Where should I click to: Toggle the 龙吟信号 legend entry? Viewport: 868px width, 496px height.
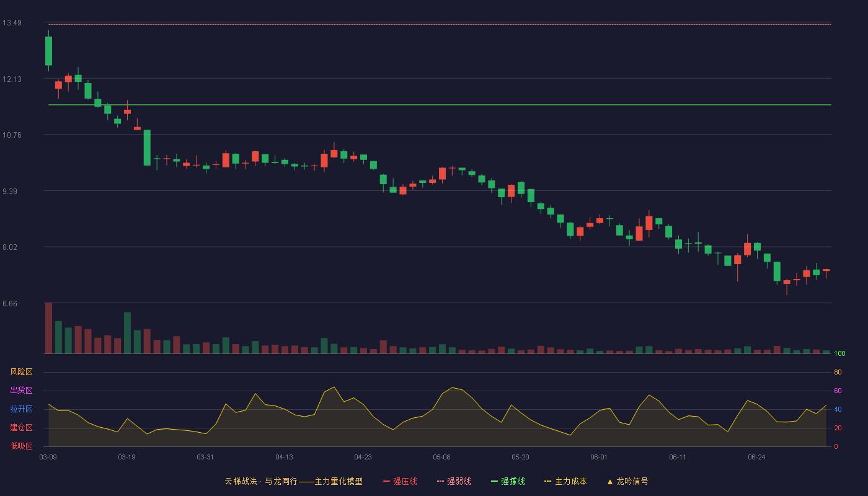tap(627, 481)
